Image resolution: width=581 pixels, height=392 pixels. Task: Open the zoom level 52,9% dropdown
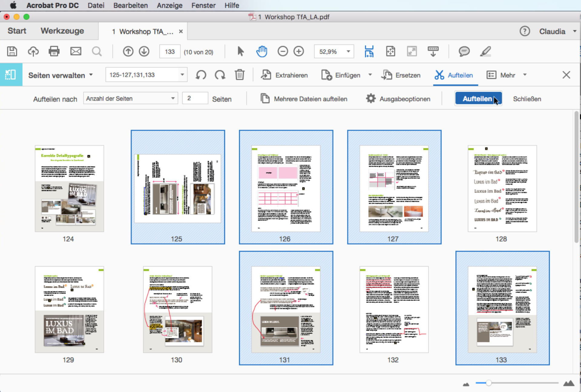[x=348, y=51]
